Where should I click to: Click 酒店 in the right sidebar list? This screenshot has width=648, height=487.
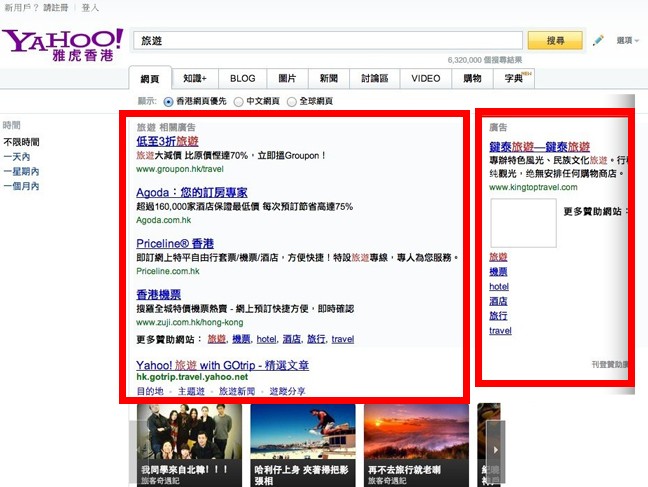click(x=498, y=301)
